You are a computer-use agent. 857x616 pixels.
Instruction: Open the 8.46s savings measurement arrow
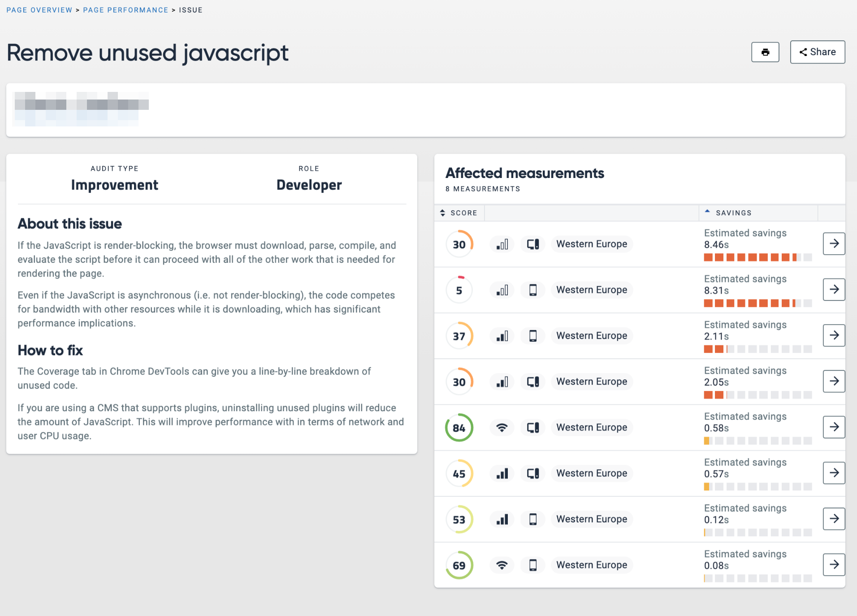834,243
